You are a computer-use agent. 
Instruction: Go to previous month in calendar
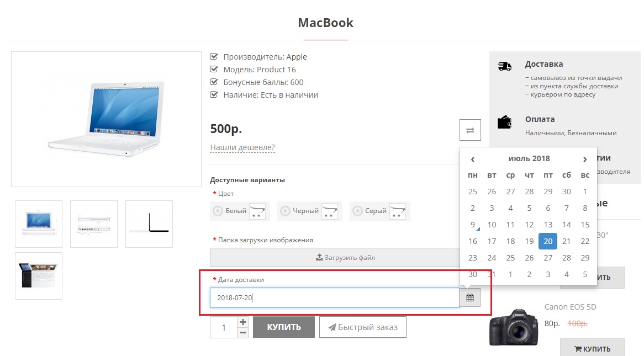pyautogui.click(x=473, y=159)
